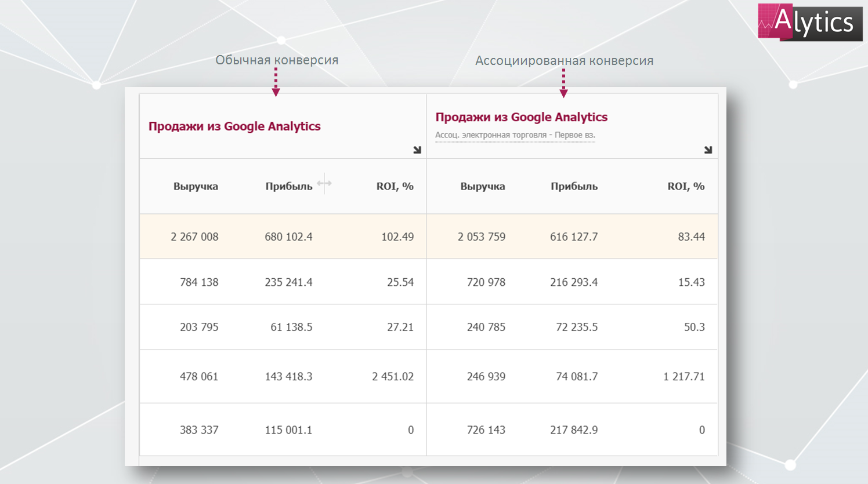The width and height of the screenshot is (868, 484).
Task: Sort by 'Прибыль' column heading 680 102.4
Action: tap(289, 187)
